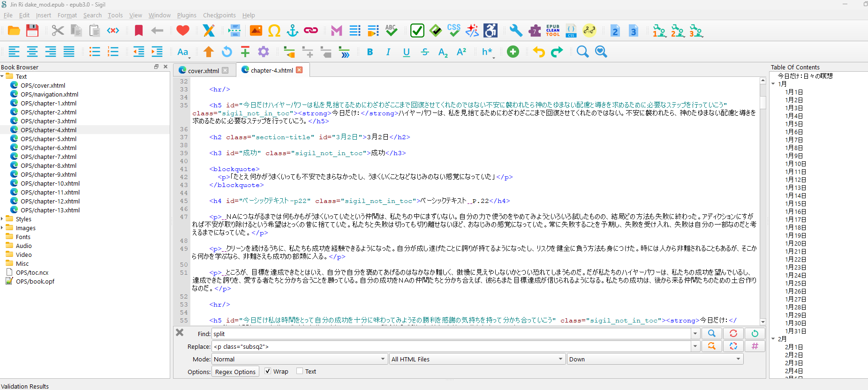Expand the Images folder in Book Browser
Image resolution: width=868 pixels, height=390 pixels.
tap(2, 228)
